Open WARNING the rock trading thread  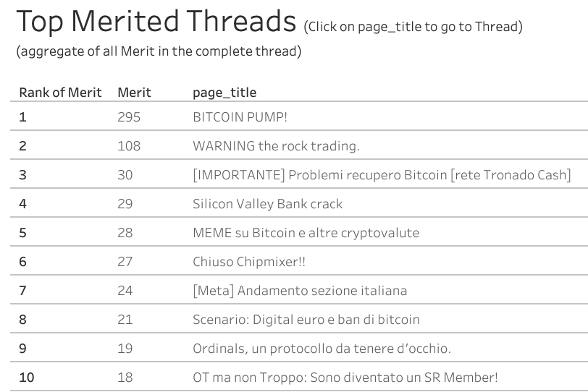click(x=276, y=146)
